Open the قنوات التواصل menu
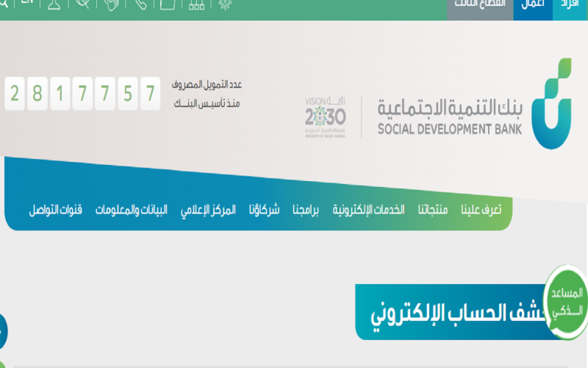 pos(56,210)
